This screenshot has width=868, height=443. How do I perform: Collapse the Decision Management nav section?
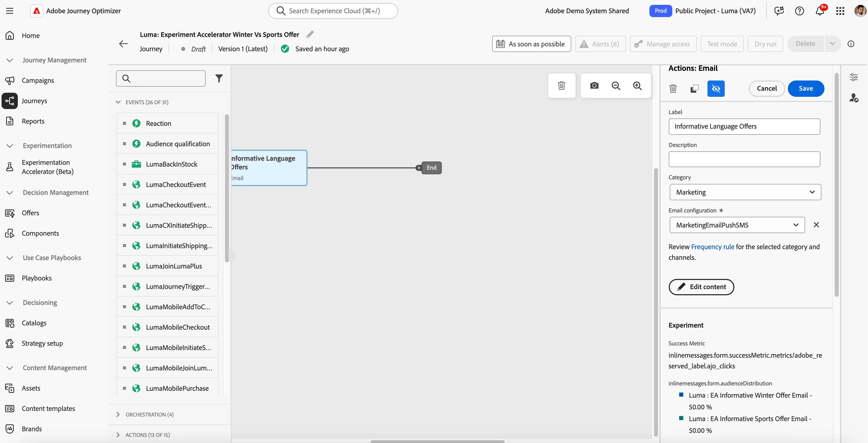click(10, 193)
